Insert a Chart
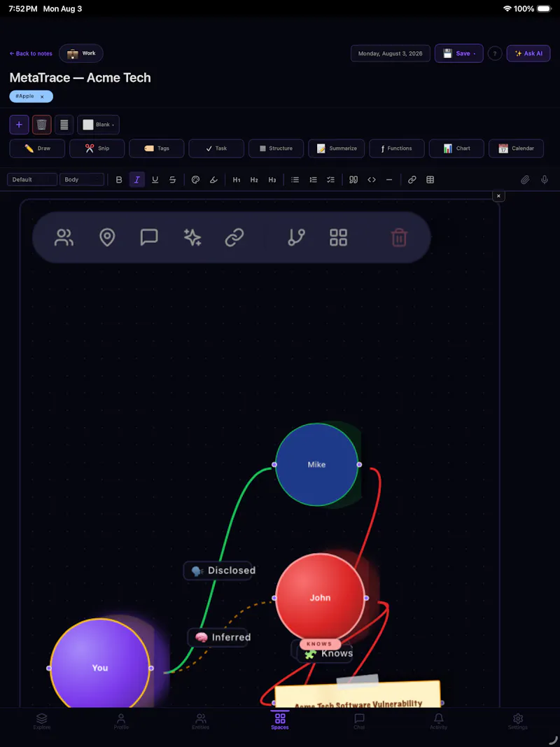This screenshot has height=747, width=560. pyautogui.click(x=456, y=148)
